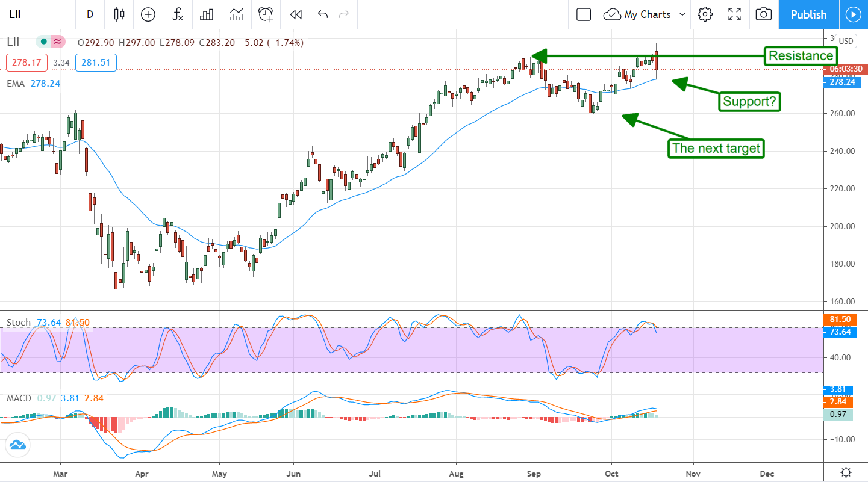Open the D timeframe interval dropdown

point(90,14)
